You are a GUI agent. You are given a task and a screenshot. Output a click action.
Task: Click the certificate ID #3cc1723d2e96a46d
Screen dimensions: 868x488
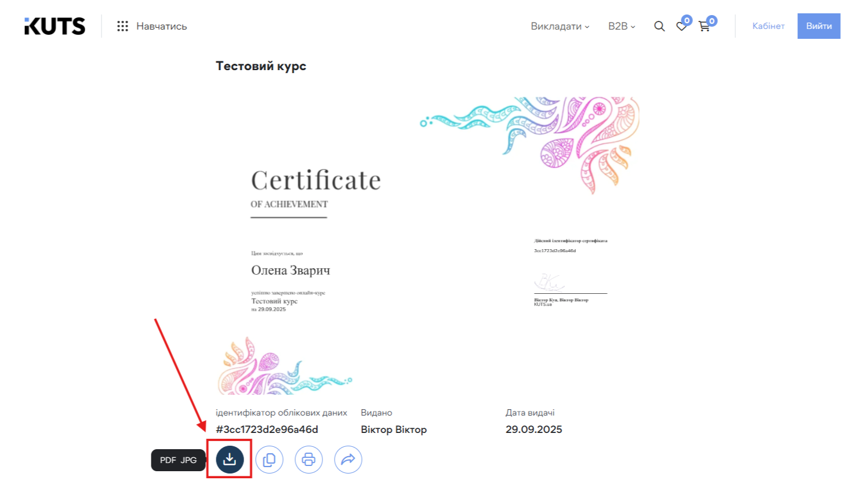coord(267,429)
